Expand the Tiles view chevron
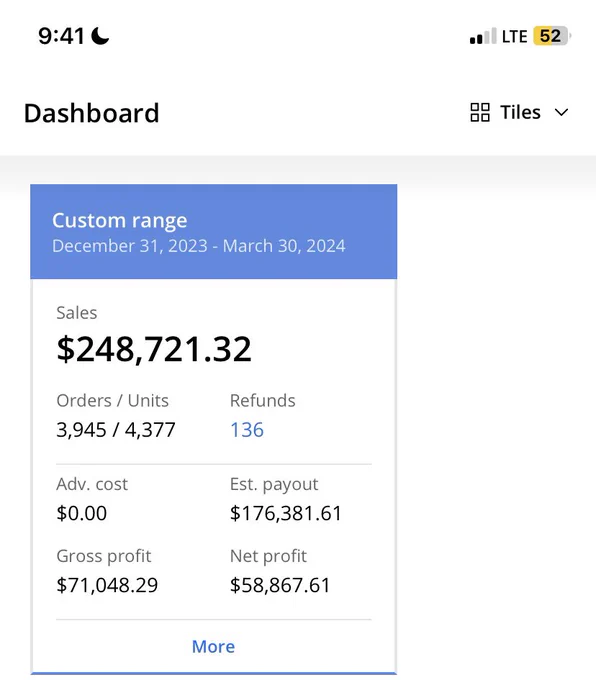The image size is (596, 680). 561,113
